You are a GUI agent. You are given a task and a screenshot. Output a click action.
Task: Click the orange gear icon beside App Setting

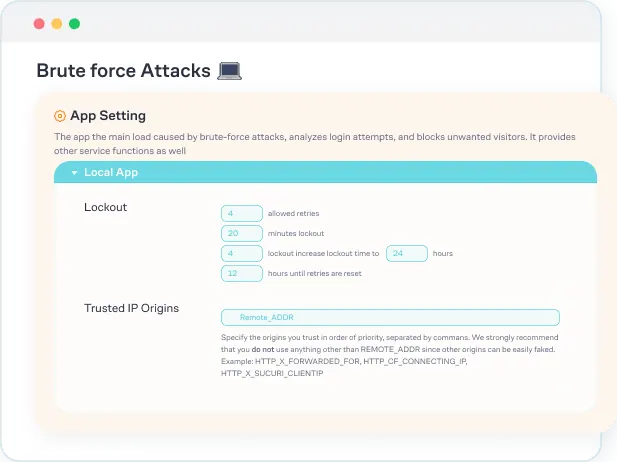point(60,116)
